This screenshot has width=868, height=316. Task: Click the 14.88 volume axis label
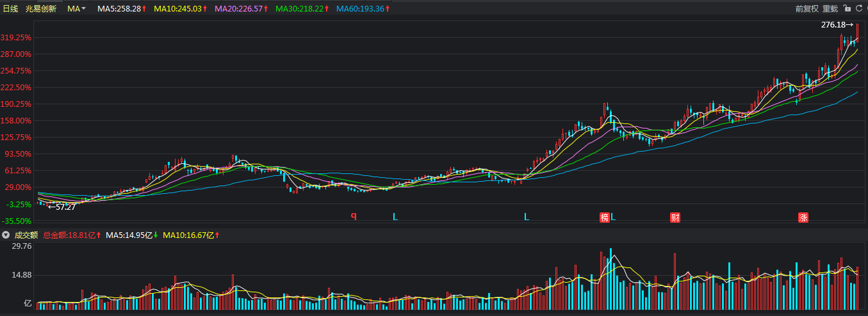(x=22, y=275)
